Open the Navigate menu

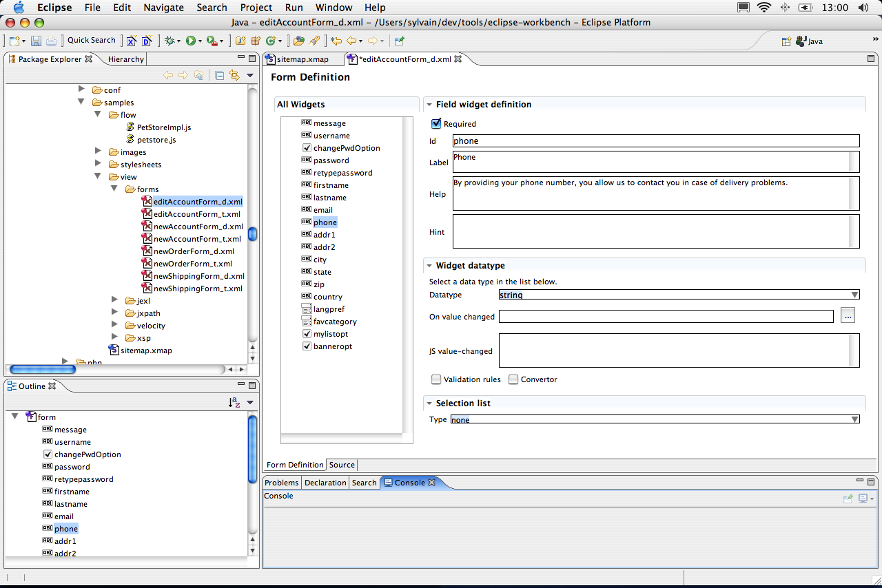[x=163, y=8]
